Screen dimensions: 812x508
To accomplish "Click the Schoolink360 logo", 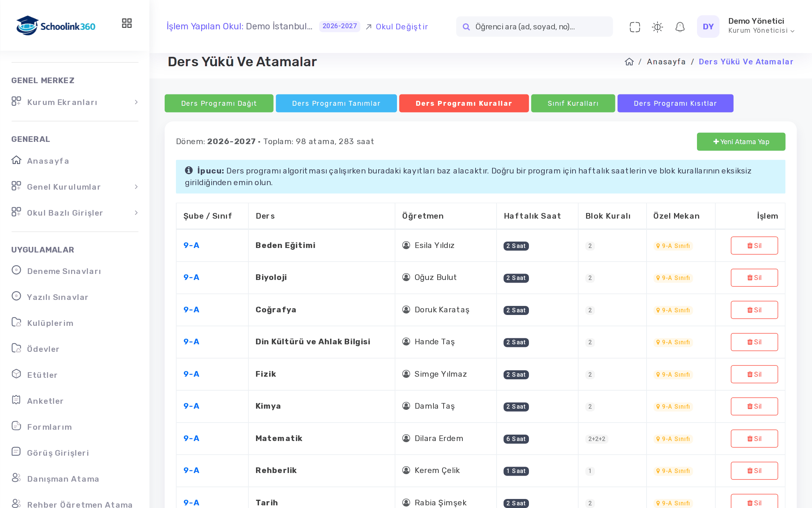I will 56,26.
